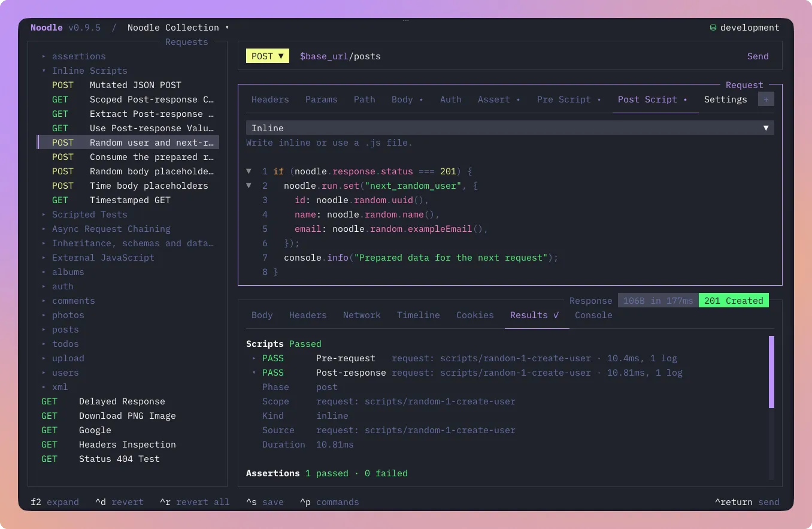Click the development environment label
812x529 pixels.
pyautogui.click(x=750, y=28)
